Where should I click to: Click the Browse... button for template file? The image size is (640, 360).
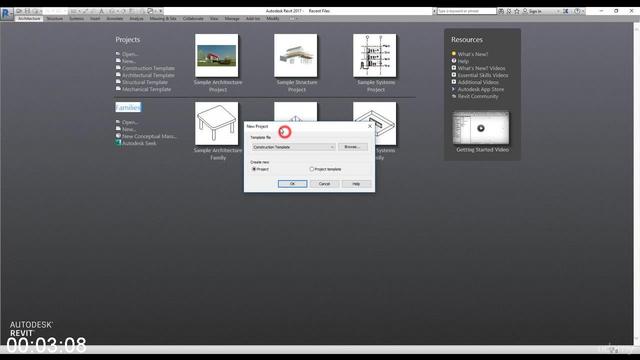tap(352, 147)
